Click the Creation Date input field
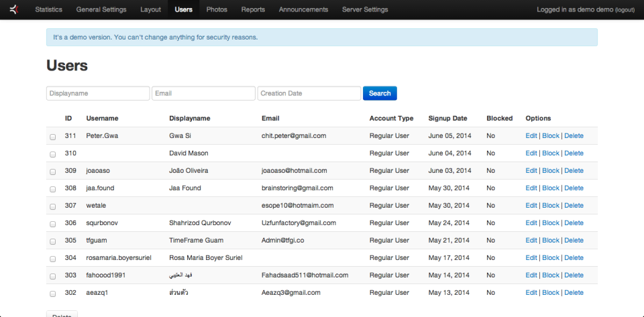 tap(309, 93)
